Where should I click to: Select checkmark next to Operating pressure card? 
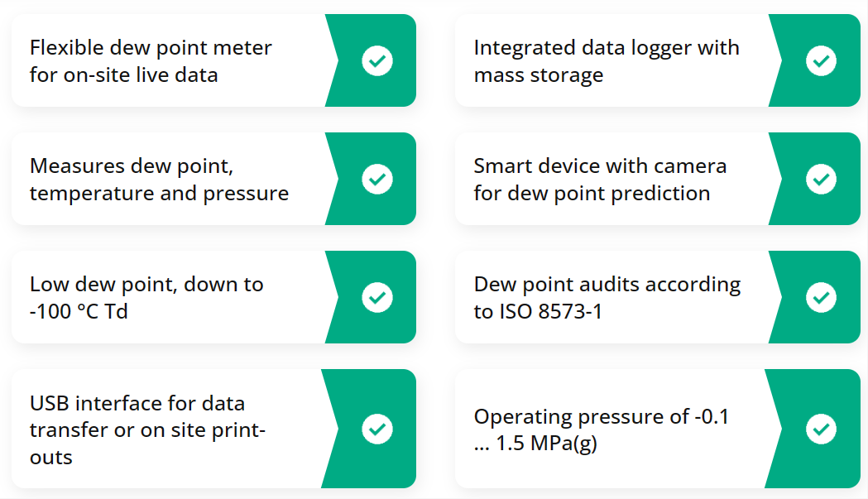pyautogui.click(x=821, y=429)
